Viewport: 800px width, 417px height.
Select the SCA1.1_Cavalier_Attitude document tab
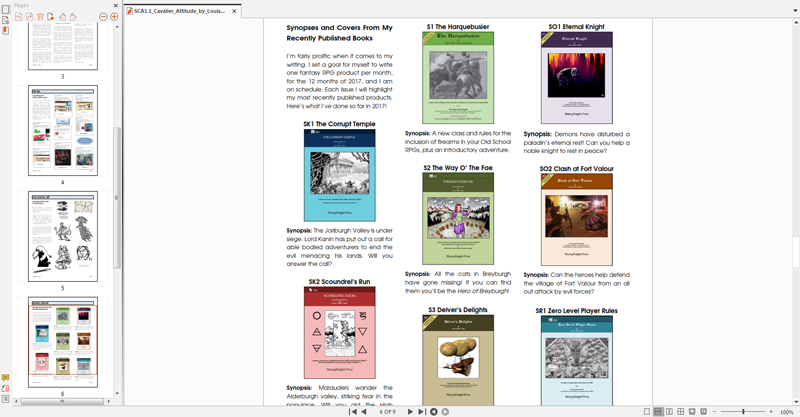coord(178,10)
